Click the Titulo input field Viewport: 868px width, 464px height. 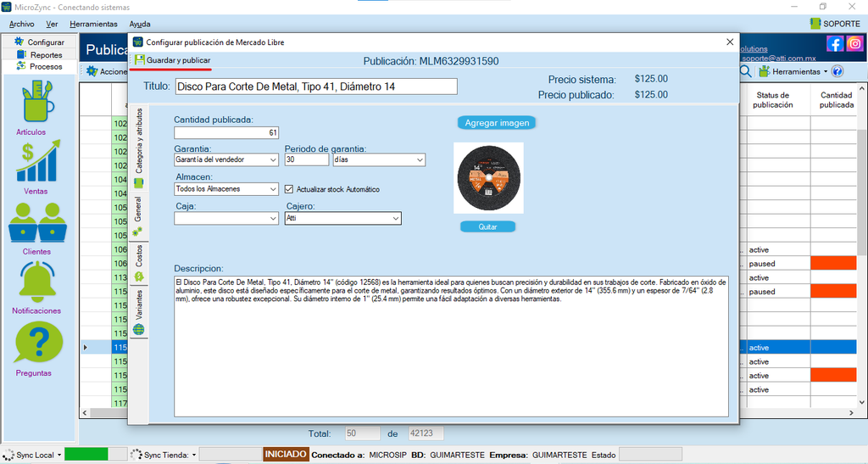point(316,87)
